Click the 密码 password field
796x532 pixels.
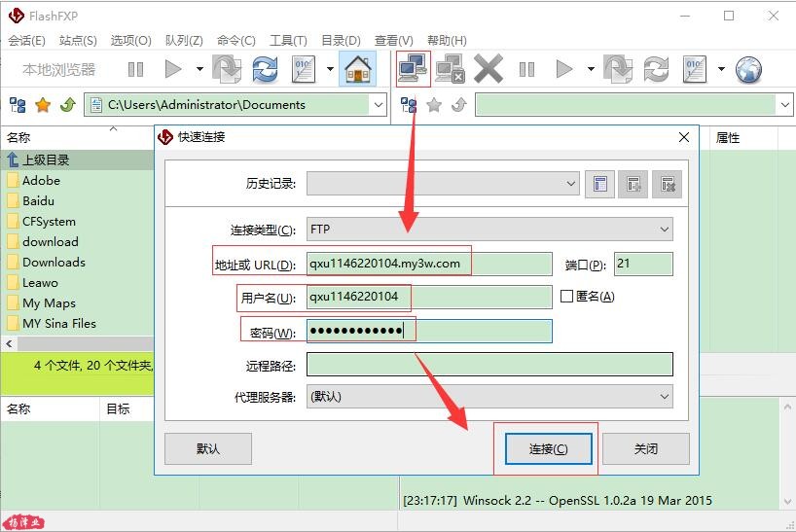[x=429, y=332]
